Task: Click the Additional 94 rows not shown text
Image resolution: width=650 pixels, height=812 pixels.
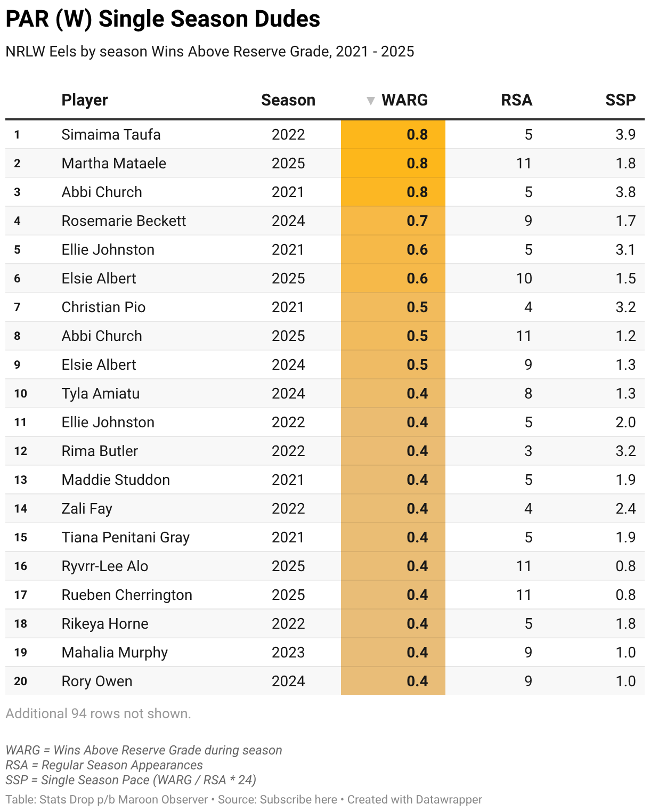Action: point(98,713)
